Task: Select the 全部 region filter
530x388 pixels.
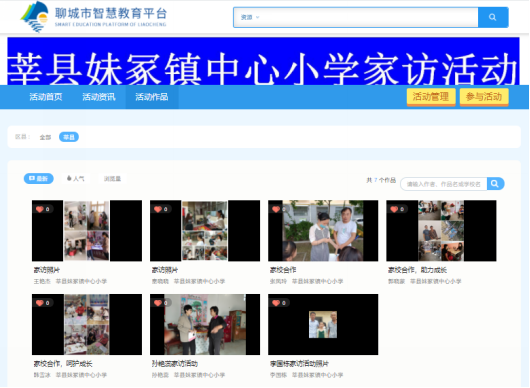Action: pos(45,137)
